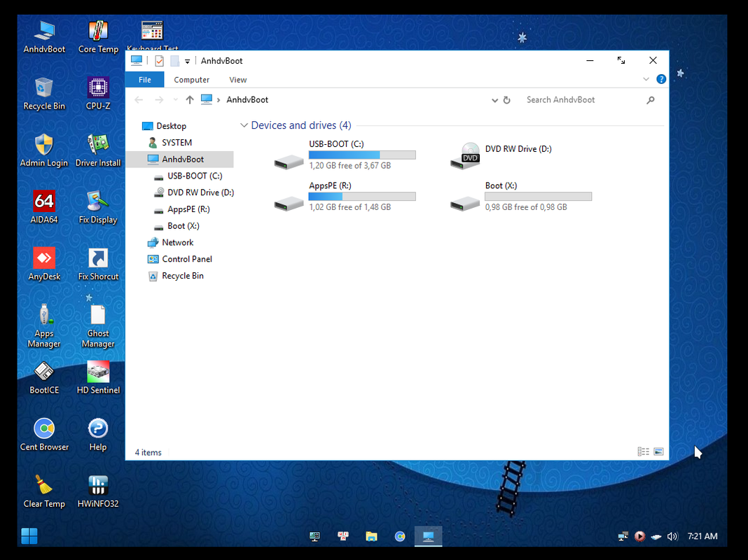Viewport: 748px width, 560px height.
Task: Open the AnhdvBoot desktop icon
Action: 44,37
